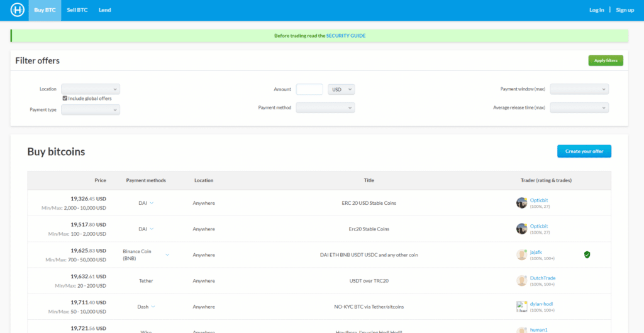Open the Lend tab
The image size is (644, 333).
105,10
